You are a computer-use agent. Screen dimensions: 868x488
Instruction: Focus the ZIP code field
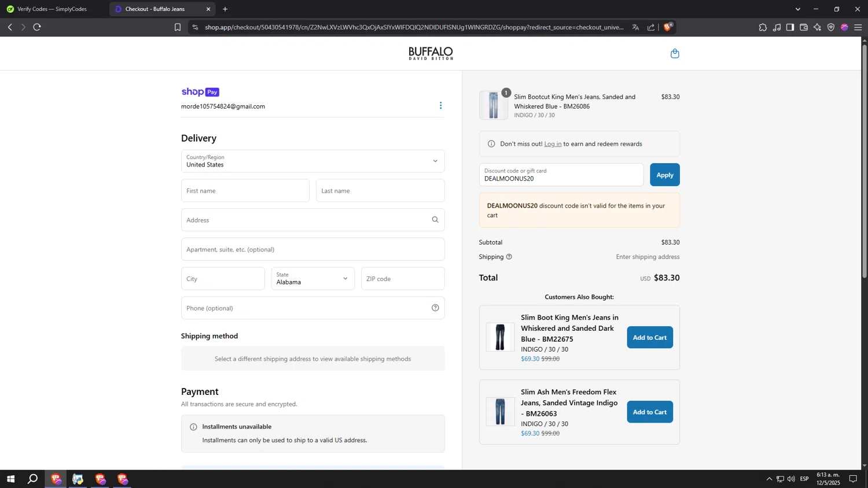tap(403, 279)
